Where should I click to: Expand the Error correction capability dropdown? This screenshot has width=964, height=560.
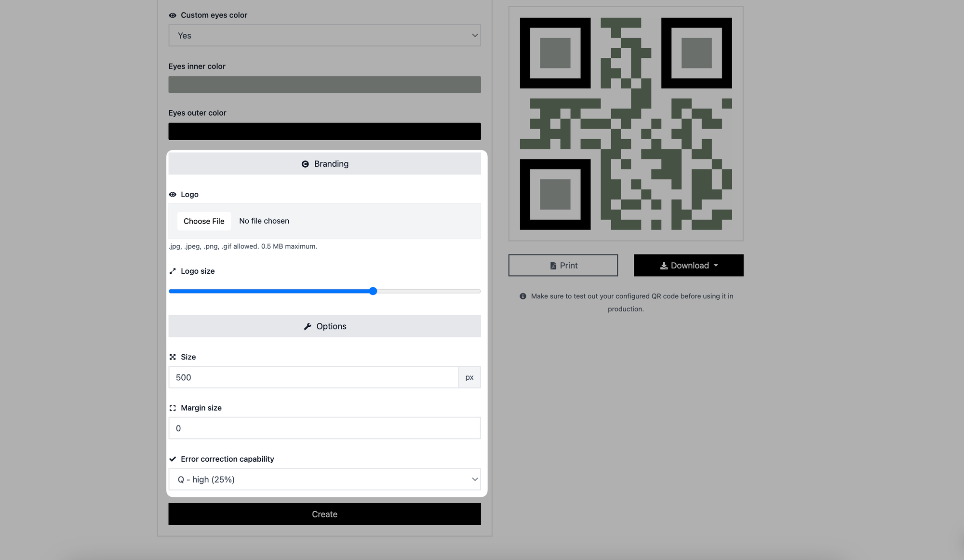point(324,480)
